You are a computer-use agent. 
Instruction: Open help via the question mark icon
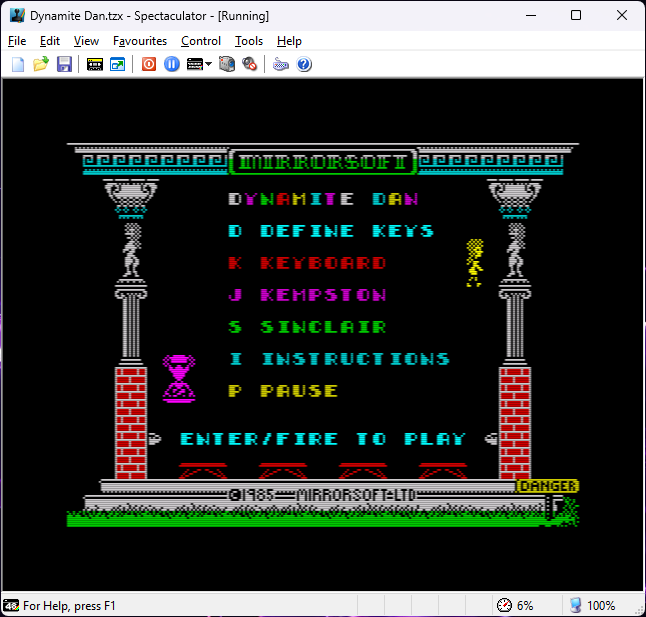click(304, 64)
